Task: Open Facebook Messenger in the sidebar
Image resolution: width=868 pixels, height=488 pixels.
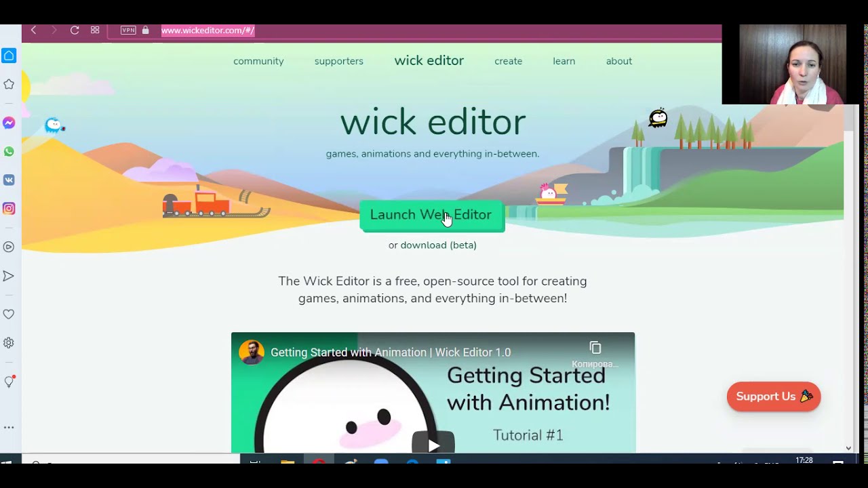Action: [9, 123]
